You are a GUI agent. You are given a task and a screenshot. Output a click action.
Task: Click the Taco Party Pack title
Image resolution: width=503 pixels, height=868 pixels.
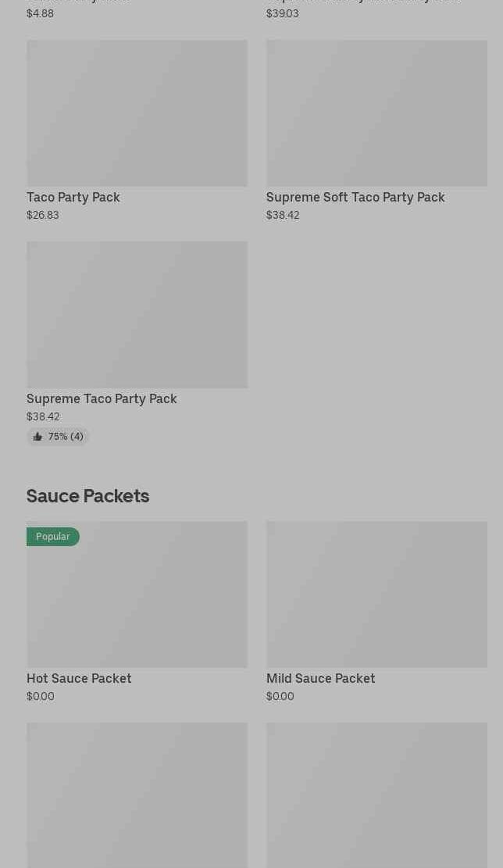pos(73,198)
